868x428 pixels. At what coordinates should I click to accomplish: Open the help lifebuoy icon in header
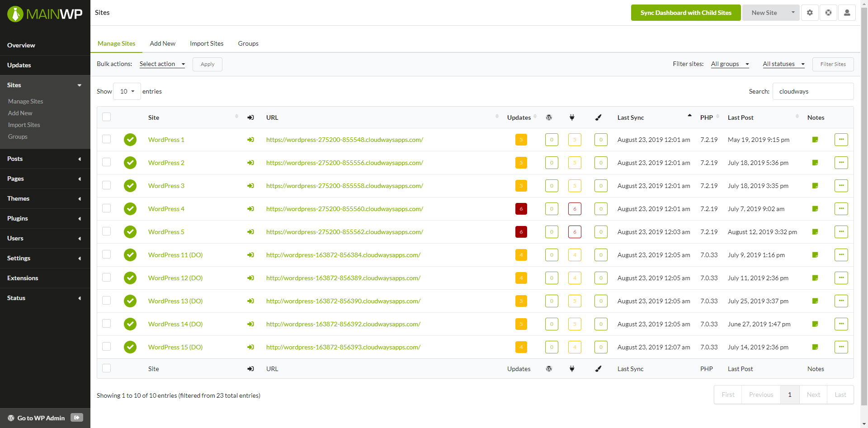(828, 13)
